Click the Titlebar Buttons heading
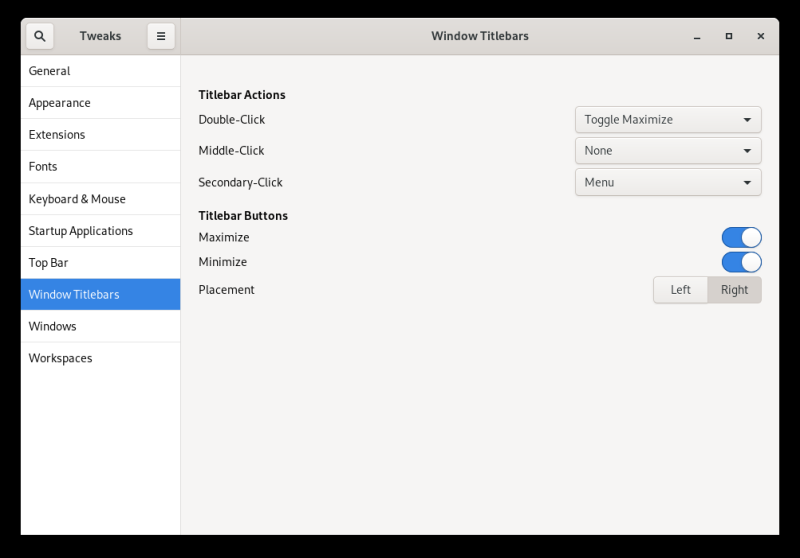This screenshot has height=558, width=800. 243,216
